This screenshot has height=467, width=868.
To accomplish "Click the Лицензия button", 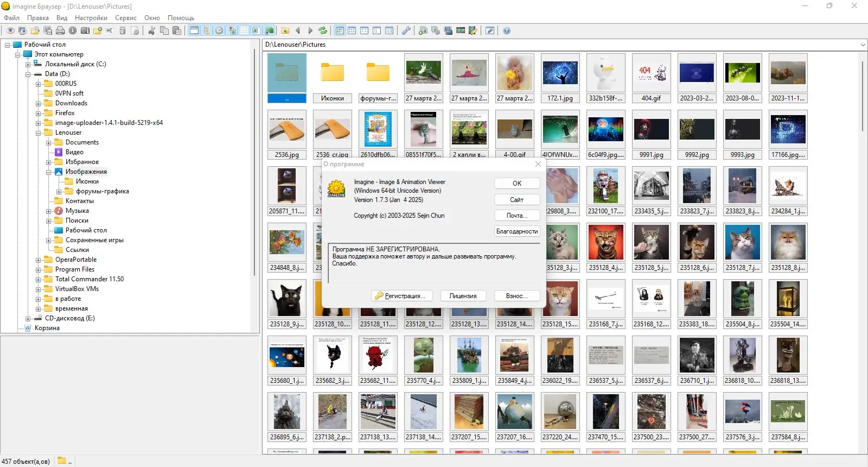I will tap(463, 295).
